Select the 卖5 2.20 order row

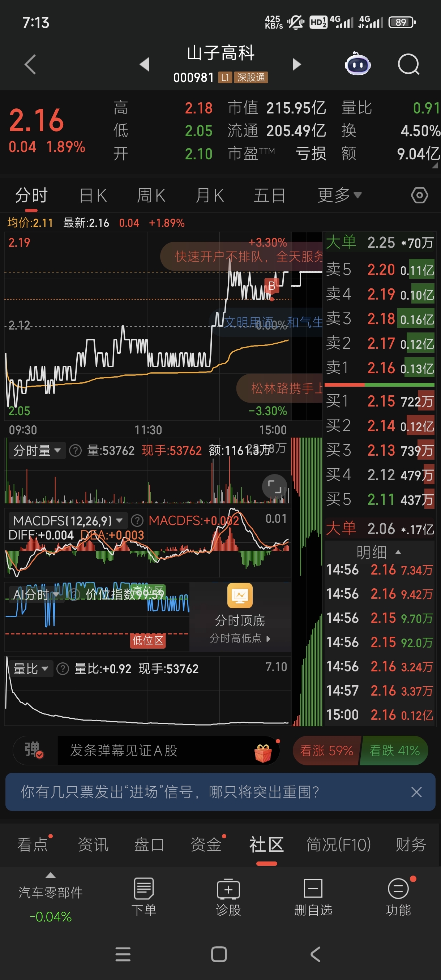pos(379,270)
